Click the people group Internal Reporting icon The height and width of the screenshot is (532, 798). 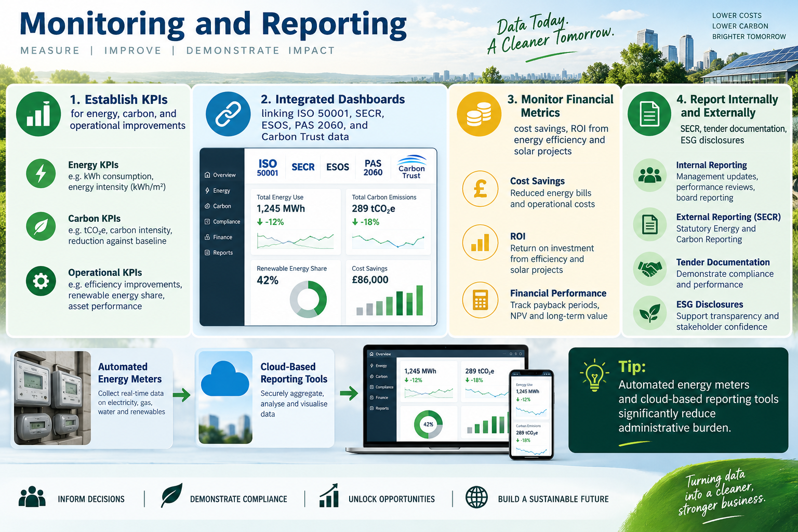tap(650, 176)
